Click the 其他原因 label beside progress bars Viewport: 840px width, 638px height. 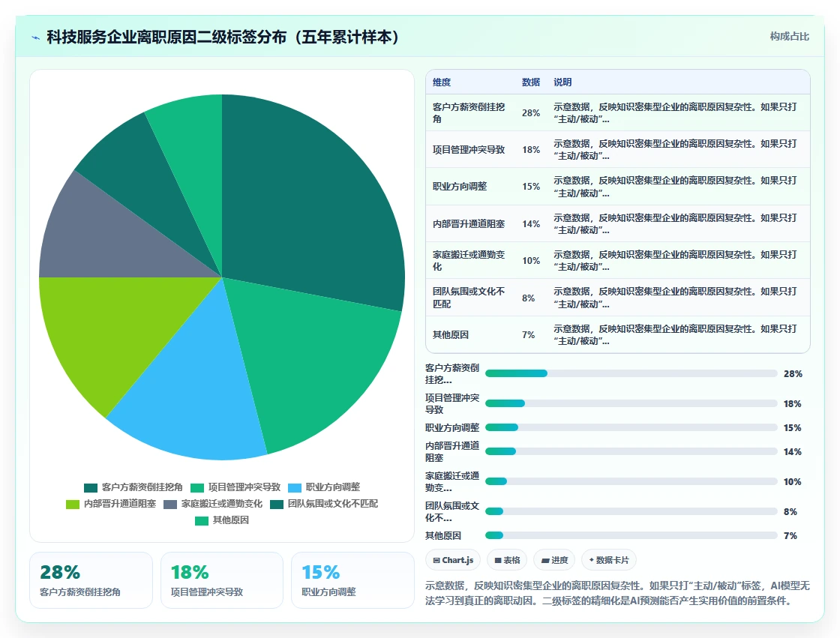(x=443, y=536)
